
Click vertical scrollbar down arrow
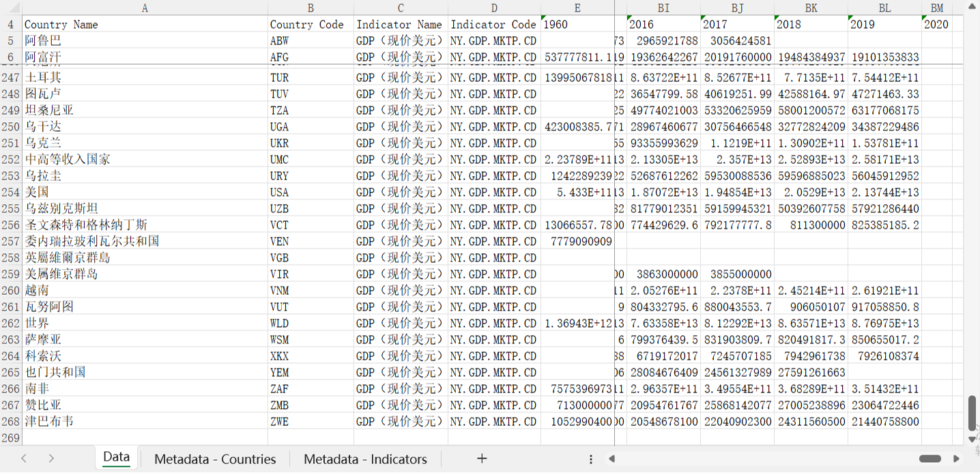[972, 440]
